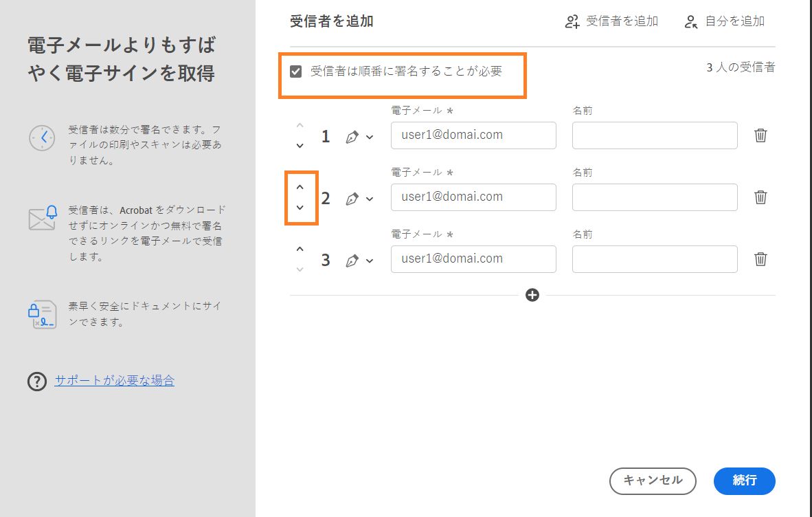Screen dimensions: 812x517
Task: Delete recipient 3 using the trash icon
Action: click(760, 259)
